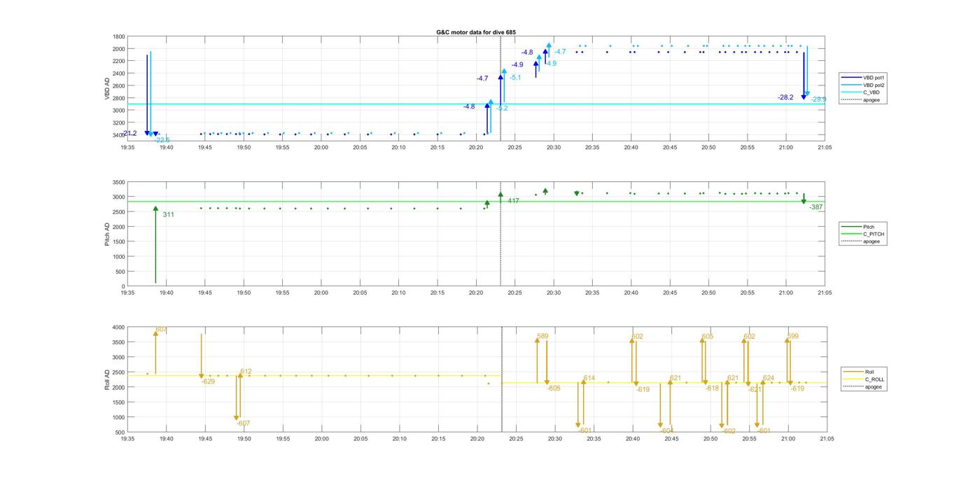The height and width of the screenshot is (485, 980).
Task: Click the "Roll AD" y-axis label
Action: [108, 379]
